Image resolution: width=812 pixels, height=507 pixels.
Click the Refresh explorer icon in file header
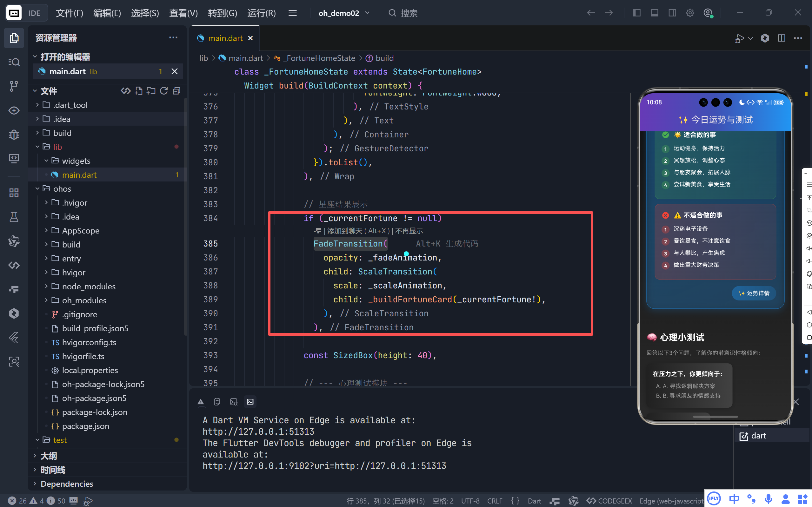[164, 91]
